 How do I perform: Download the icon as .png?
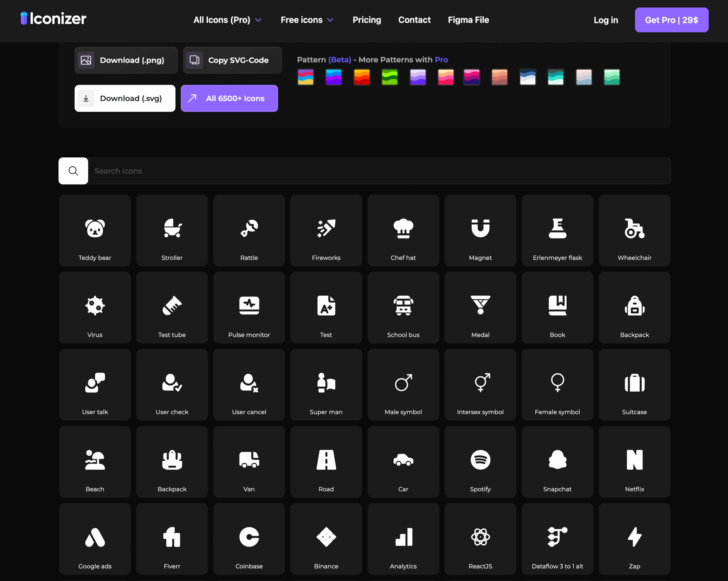click(126, 60)
